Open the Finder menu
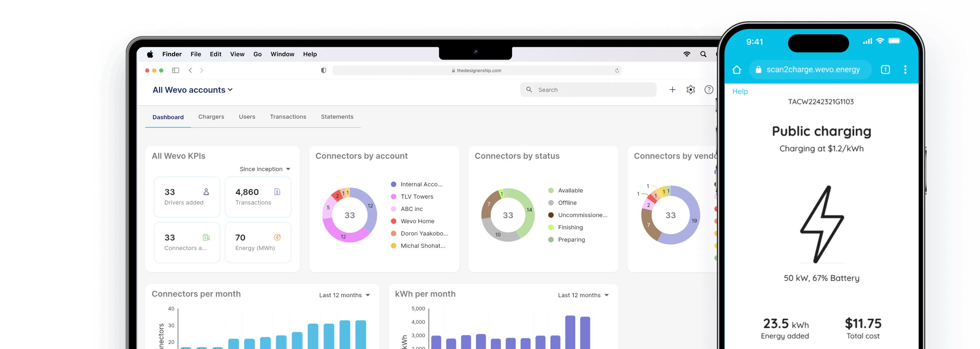 [x=172, y=54]
